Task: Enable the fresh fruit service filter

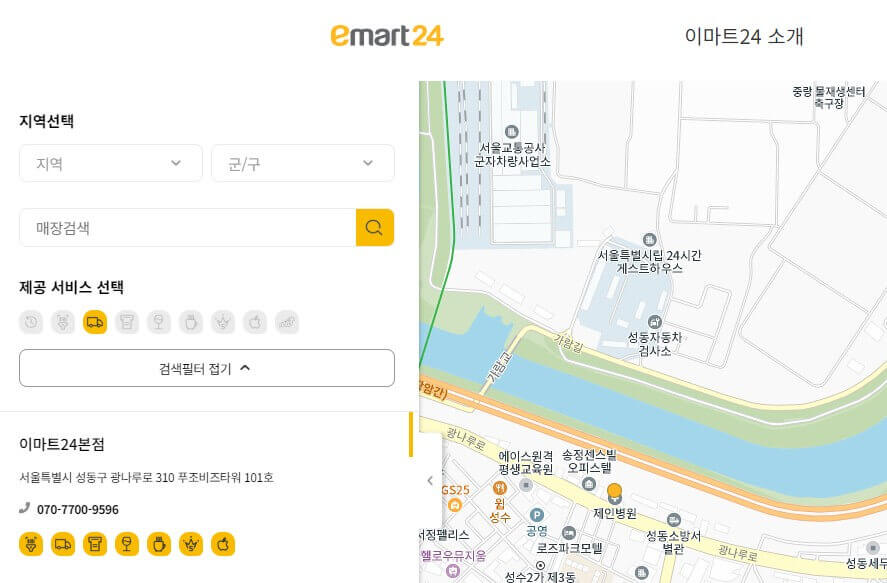Action: [x=255, y=322]
